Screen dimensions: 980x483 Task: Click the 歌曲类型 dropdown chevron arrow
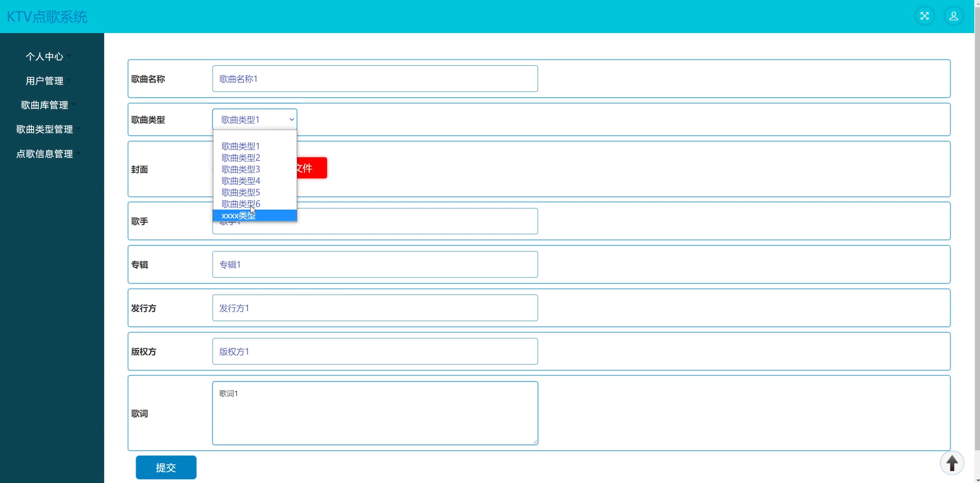click(291, 120)
